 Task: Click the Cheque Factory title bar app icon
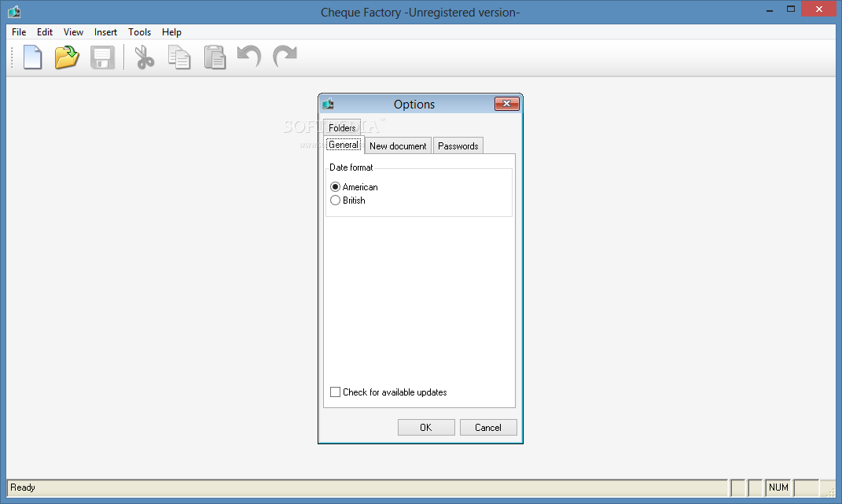pyautogui.click(x=14, y=11)
